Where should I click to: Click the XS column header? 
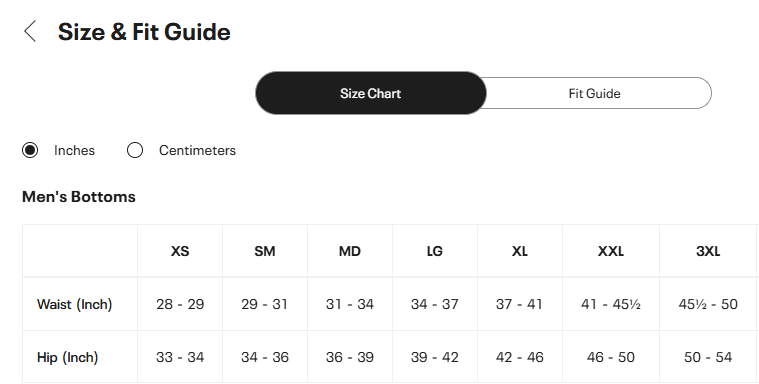(180, 251)
